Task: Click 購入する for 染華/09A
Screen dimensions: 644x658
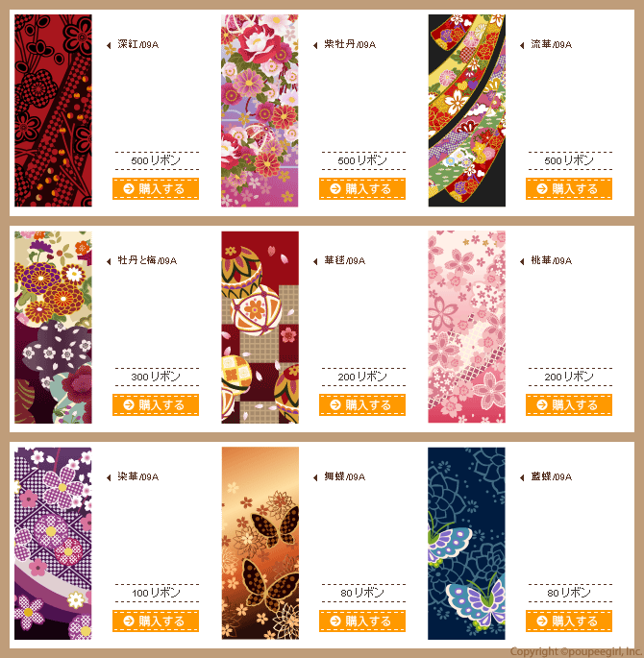Action: point(156,621)
